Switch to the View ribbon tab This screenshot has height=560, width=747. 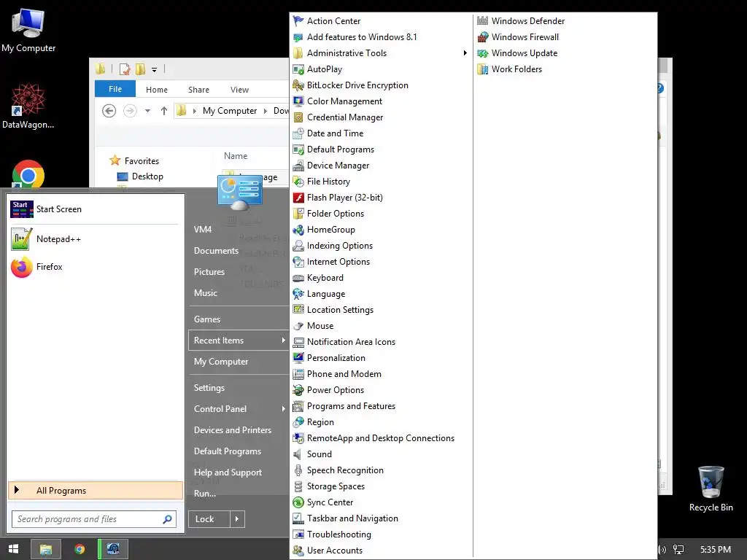(239, 90)
